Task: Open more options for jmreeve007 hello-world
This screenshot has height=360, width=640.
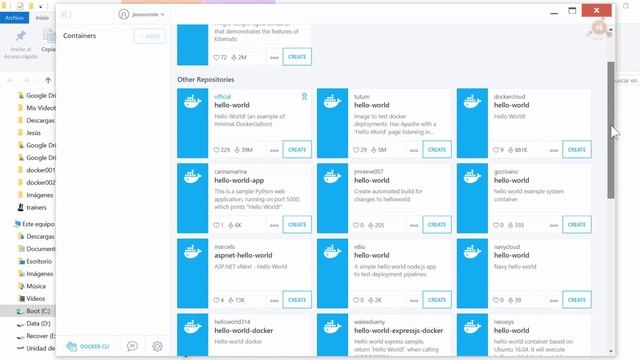Action: (414, 225)
